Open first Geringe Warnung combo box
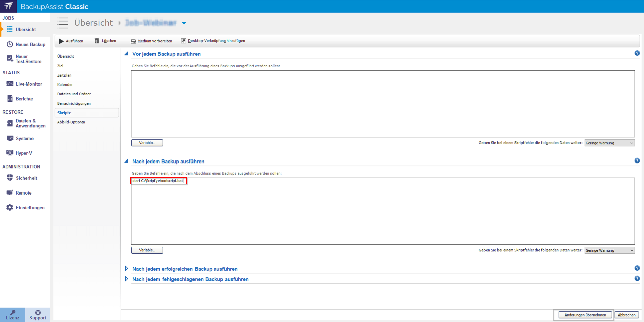This screenshot has width=644, height=322. pos(609,143)
